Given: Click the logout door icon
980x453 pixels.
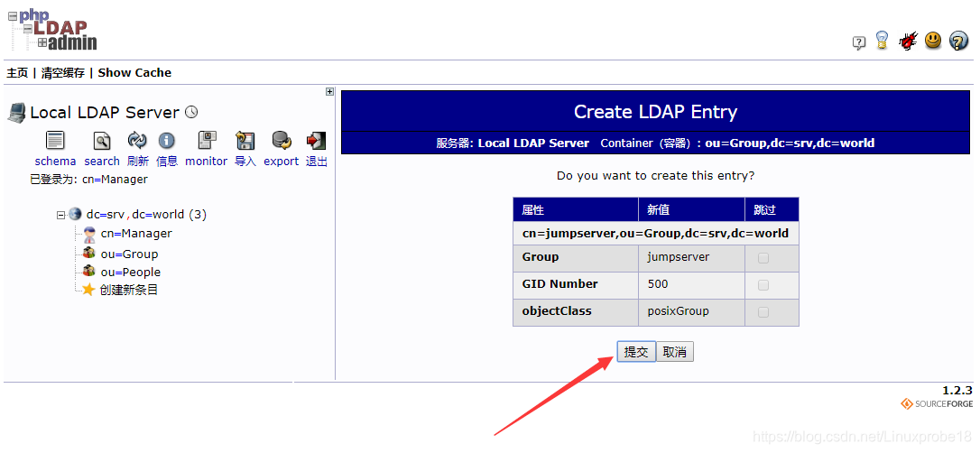Looking at the screenshot, I should tap(316, 141).
